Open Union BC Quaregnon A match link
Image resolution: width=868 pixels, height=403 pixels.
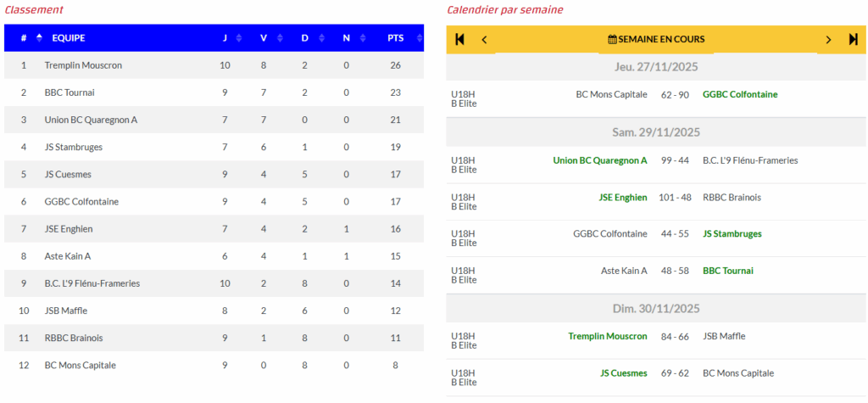click(x=599, y=160)
